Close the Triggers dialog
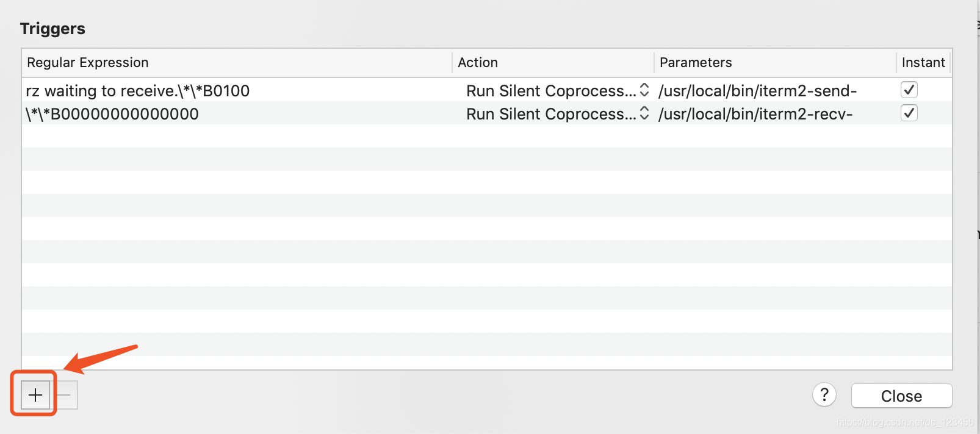 (901, 396)
